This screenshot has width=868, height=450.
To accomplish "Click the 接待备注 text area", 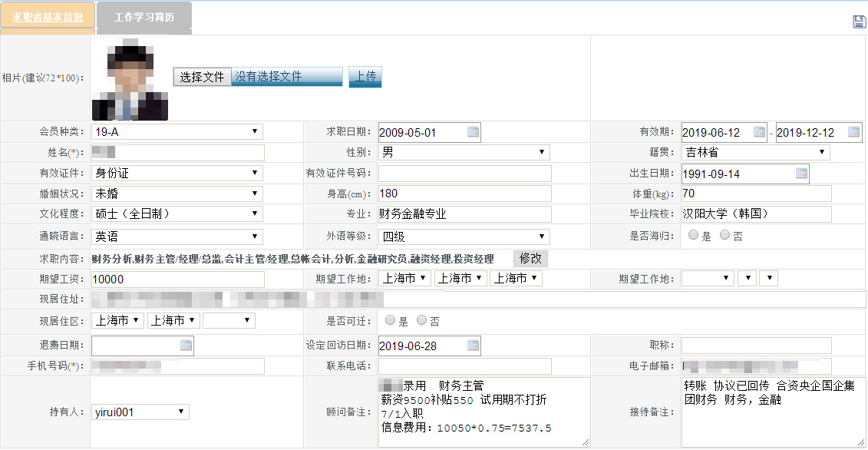I will [x=774, y=412].
